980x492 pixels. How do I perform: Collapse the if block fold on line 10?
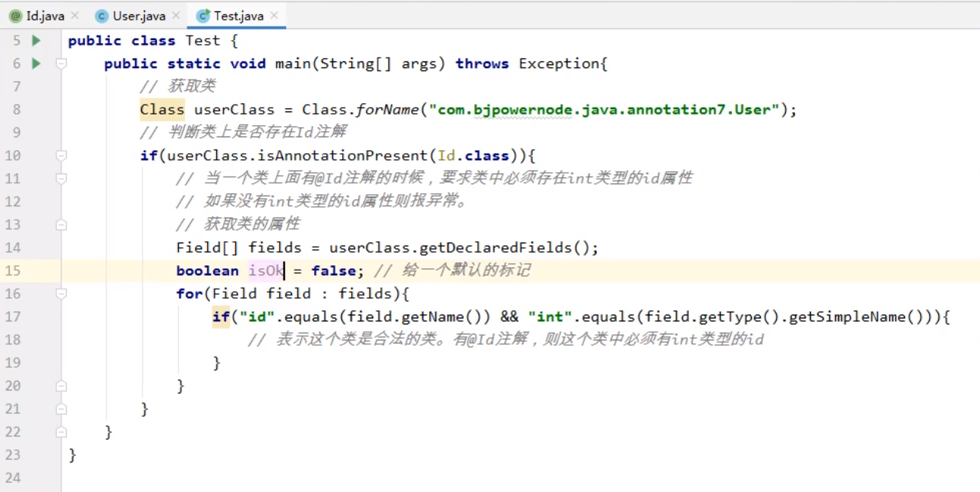(61, 155)
